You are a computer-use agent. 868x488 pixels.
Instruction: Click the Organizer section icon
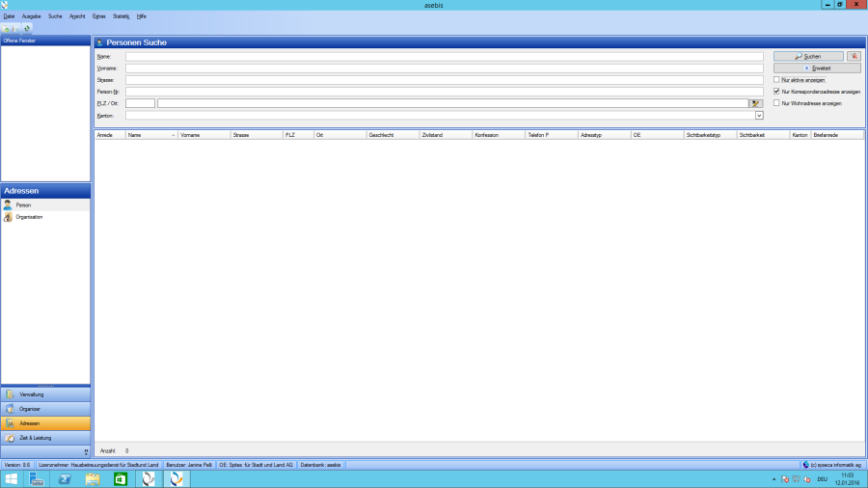coord(10,409)
